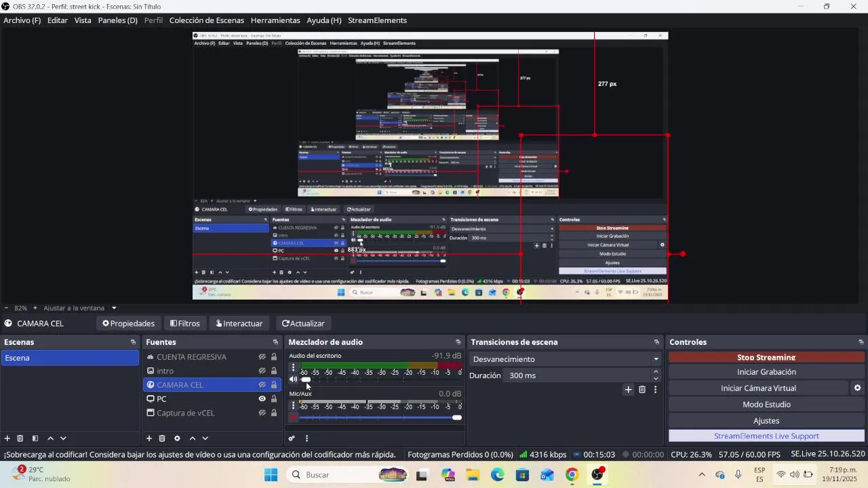Open audio mixer options three-dot menu

[x=307, y=439]
